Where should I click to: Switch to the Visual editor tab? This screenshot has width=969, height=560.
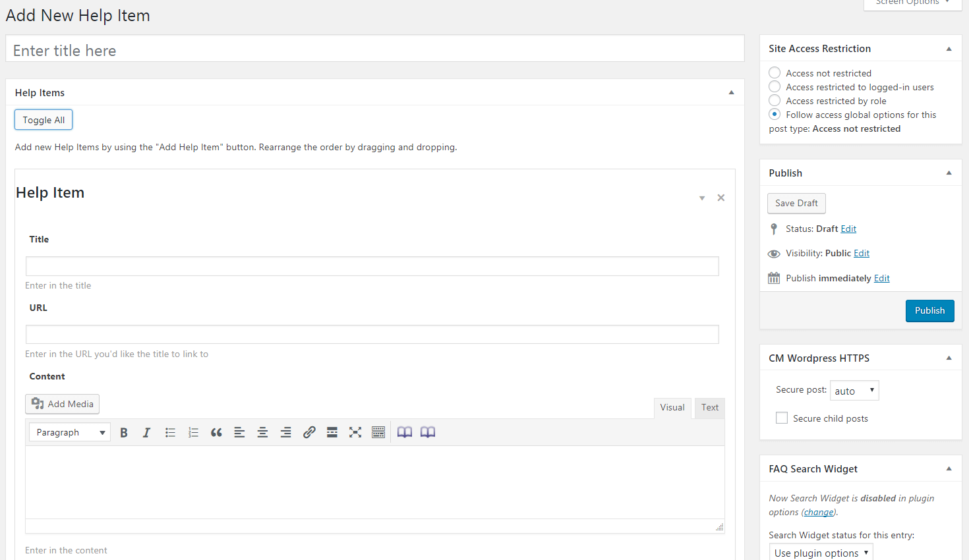pyautogui.click(x=672, y=408)
